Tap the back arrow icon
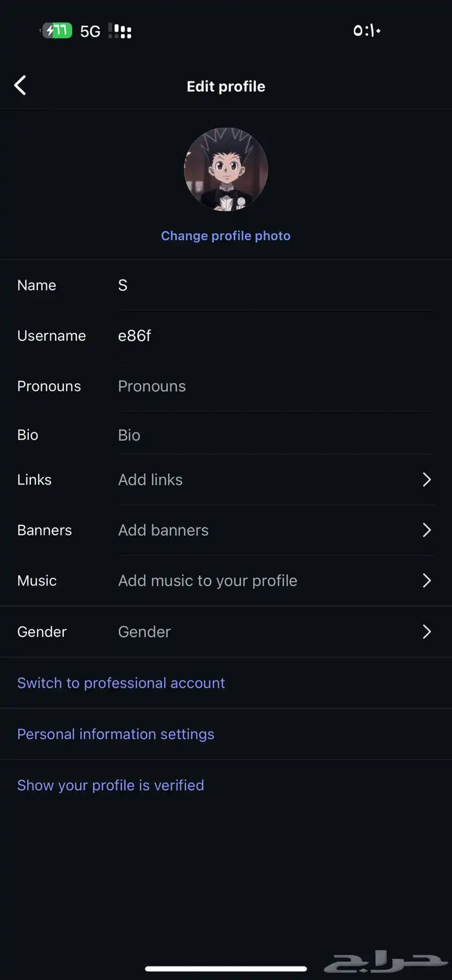The height and width of the screenshot is (980, 452). (x=21, y=85)
